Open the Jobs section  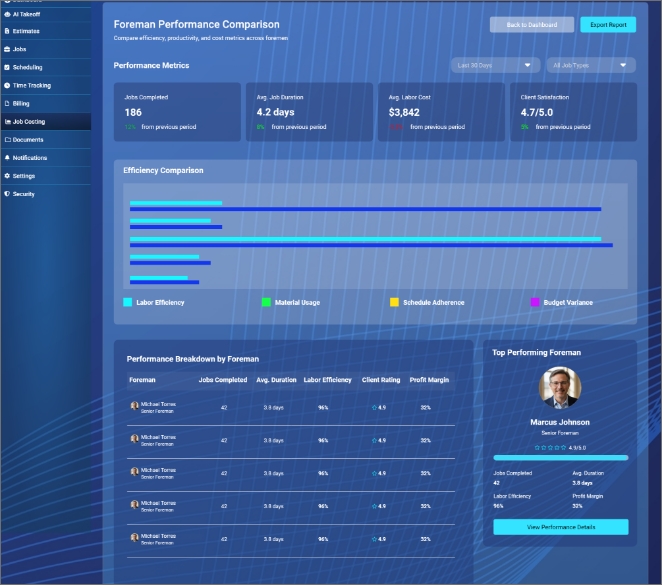tap(46, 49)
